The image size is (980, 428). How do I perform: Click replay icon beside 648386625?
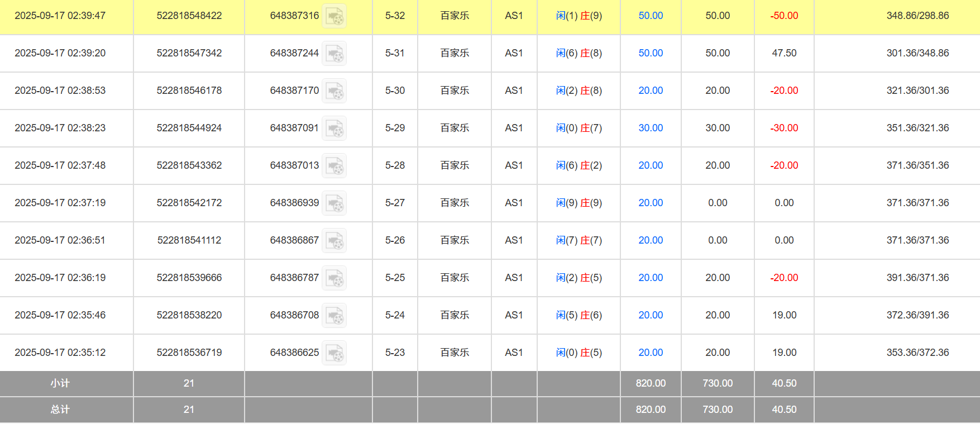click(x=334, y=353)
